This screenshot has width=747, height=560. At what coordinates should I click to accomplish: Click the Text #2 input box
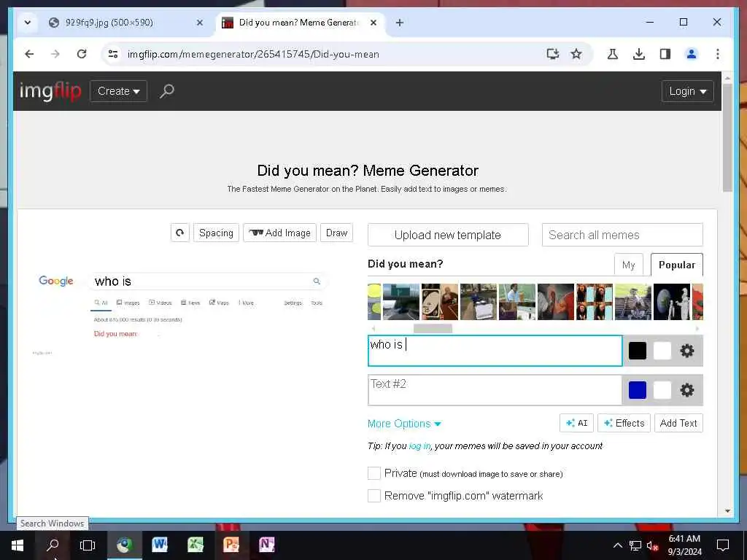click(495, 390)
